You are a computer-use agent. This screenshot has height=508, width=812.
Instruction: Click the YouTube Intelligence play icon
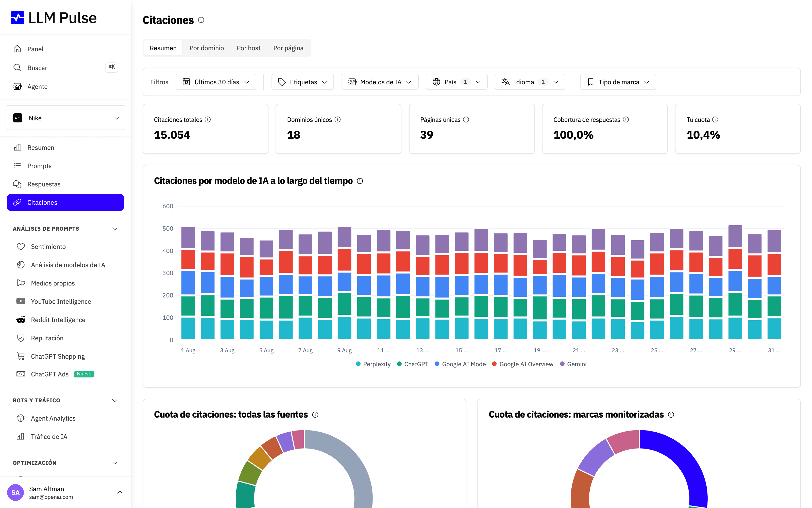[x=21, y=301]
